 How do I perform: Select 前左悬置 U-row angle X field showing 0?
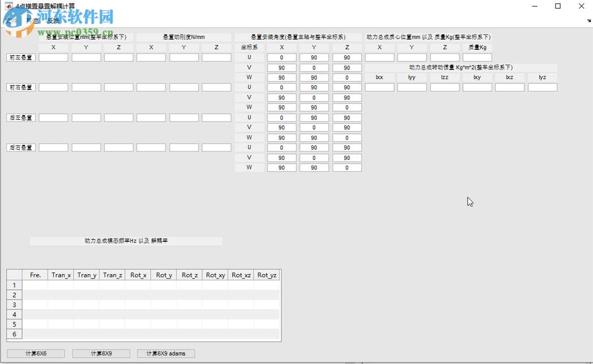282,58
